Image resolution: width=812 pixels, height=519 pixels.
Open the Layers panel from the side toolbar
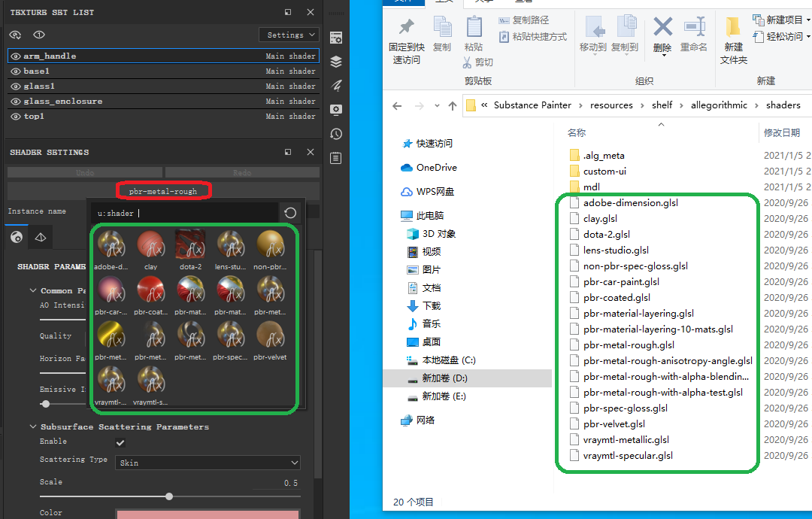click(x=335, y=62)
